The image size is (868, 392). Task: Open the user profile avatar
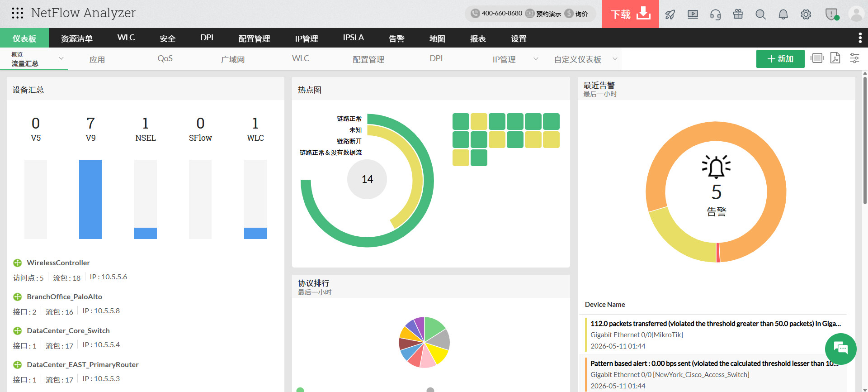[x=856, y=14]
